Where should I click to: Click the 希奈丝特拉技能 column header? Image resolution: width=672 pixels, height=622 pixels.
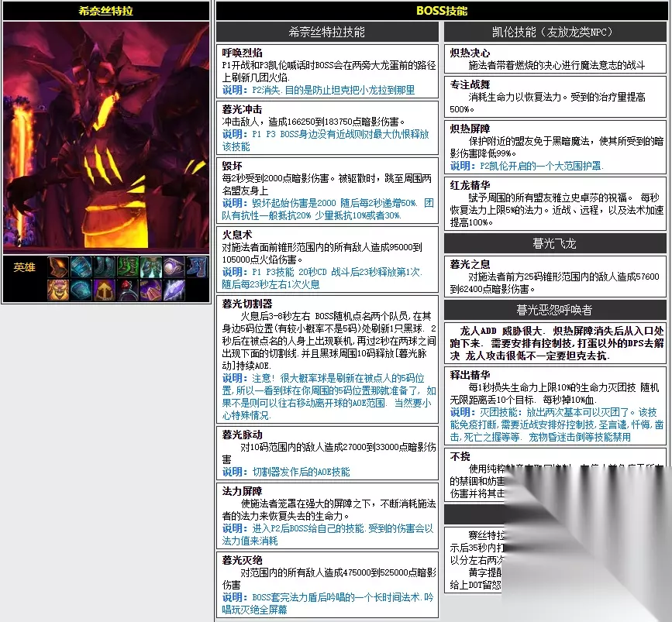(327, 32)
